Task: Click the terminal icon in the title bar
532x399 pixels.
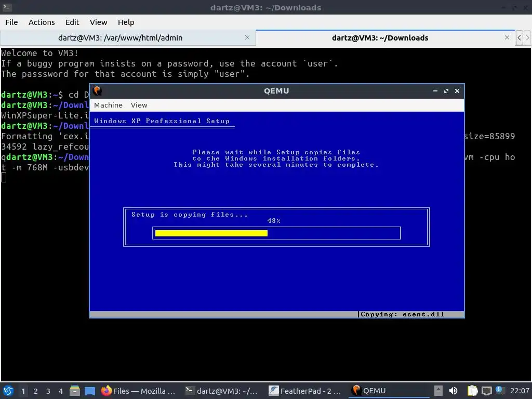Action: pos(7,7)
